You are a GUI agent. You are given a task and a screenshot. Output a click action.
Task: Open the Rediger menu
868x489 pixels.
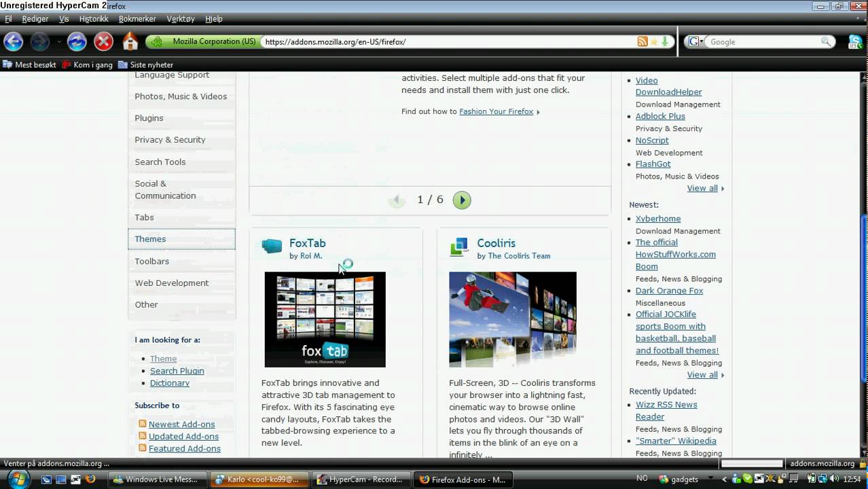click(35, 19)
